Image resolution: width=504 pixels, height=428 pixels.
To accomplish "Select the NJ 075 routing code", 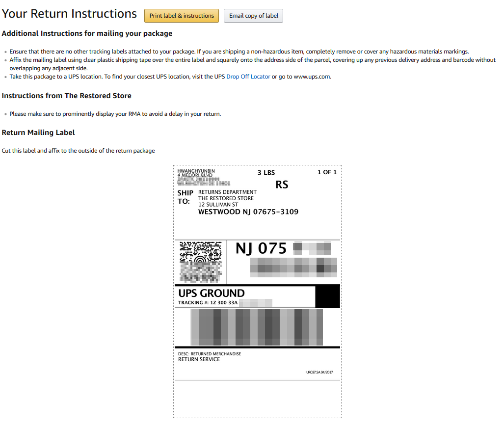I will click(261, 248).
